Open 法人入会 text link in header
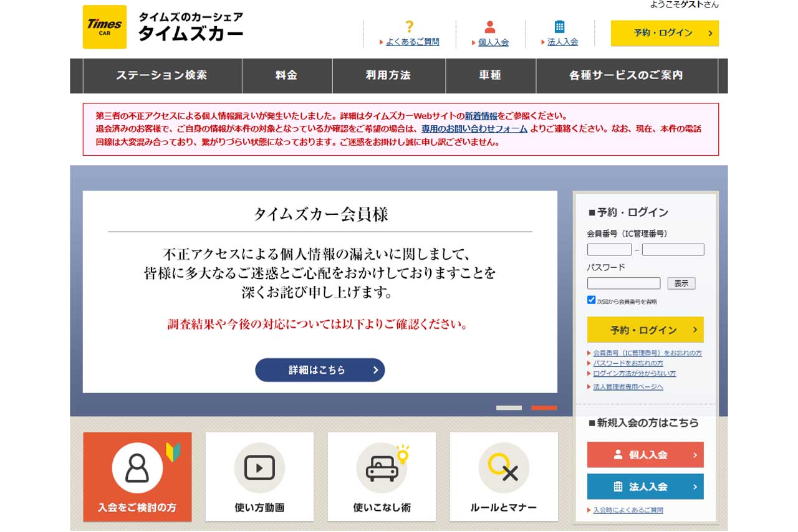This screenshot has width=798, height=532. tap(563, 42)
